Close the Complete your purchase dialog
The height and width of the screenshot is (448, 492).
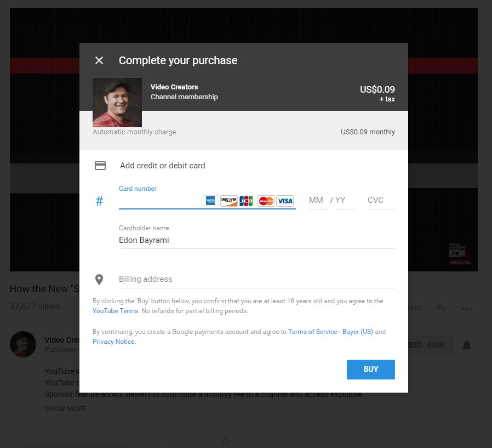(99, 60)
